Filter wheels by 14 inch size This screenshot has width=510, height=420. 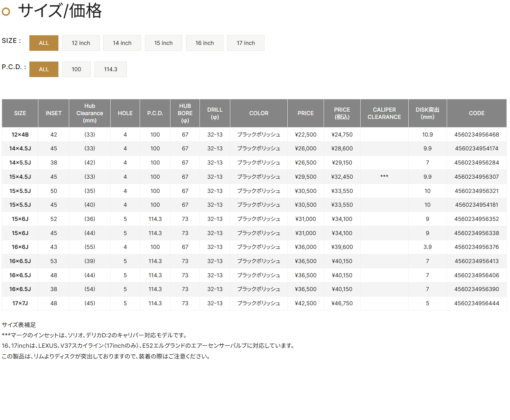coord(122,43)
